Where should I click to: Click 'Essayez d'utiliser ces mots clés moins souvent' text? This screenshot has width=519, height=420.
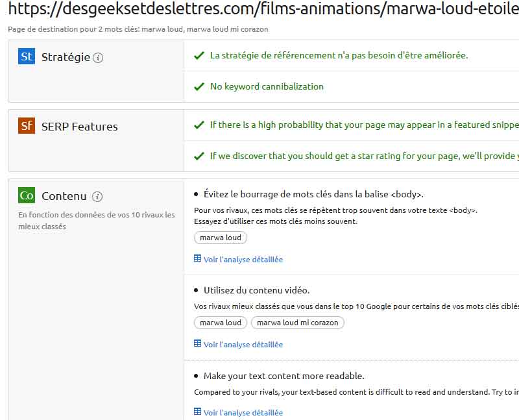click(276, 221)
